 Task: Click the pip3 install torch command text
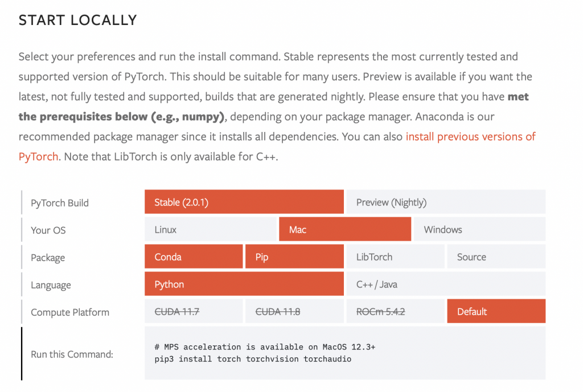pos(253,359)
